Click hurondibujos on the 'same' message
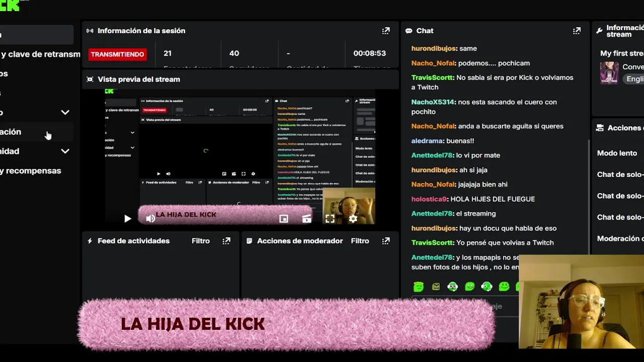 434,49
